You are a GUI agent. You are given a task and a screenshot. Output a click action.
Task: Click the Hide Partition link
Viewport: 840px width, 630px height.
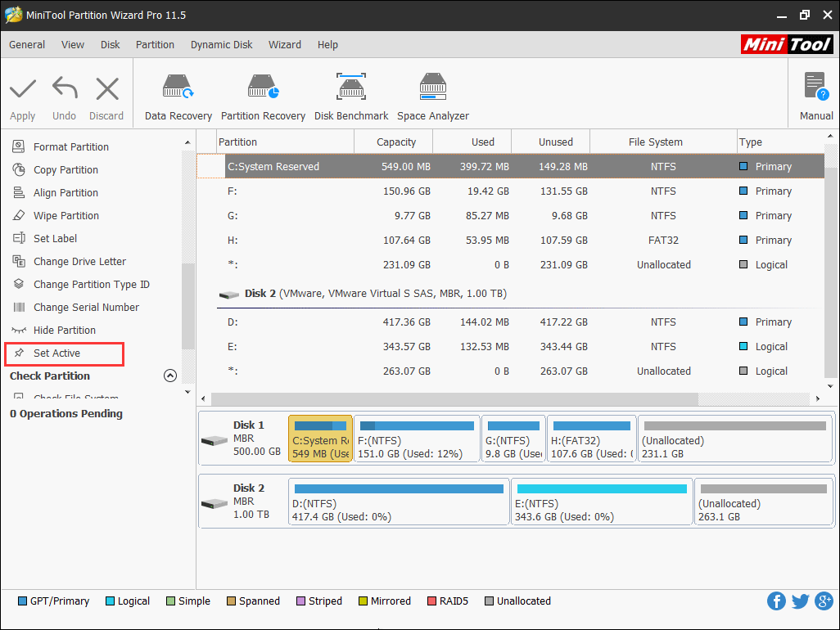(65, 331)
